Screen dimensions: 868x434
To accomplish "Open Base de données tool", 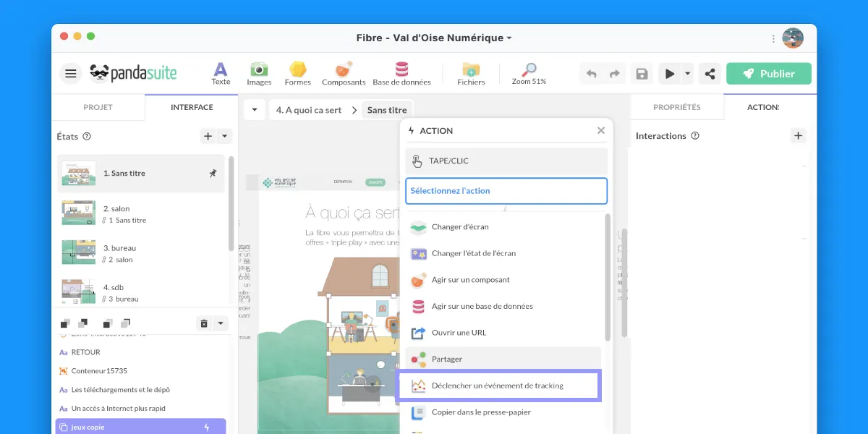I will (401, 73).
